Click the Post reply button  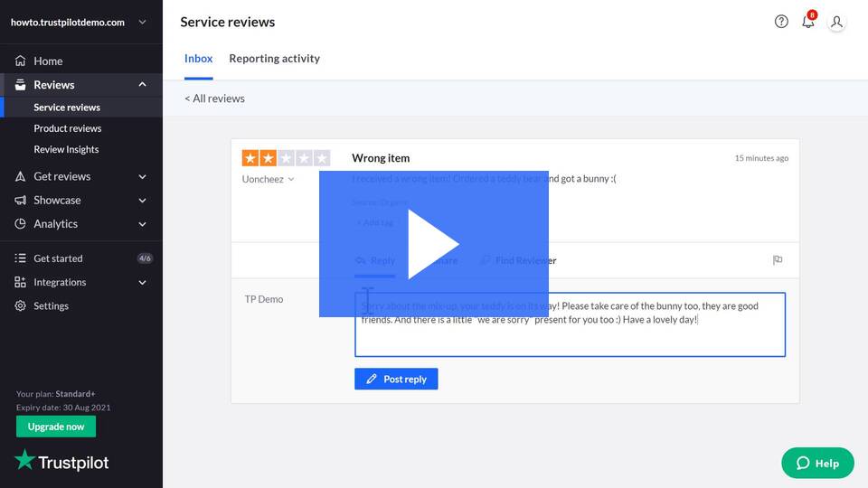coord(396,379)
